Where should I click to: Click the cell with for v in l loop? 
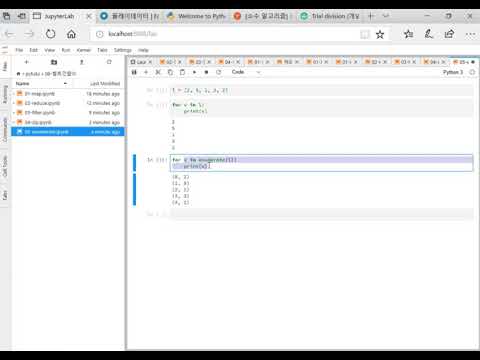pyautogui.click(x=321, y=108)
